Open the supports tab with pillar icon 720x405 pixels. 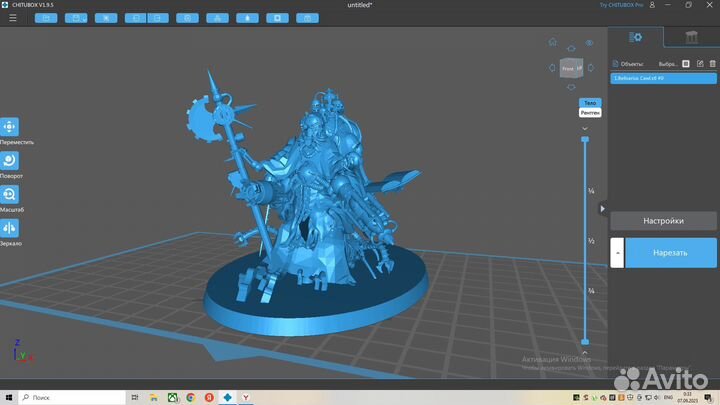pos(692,37)
